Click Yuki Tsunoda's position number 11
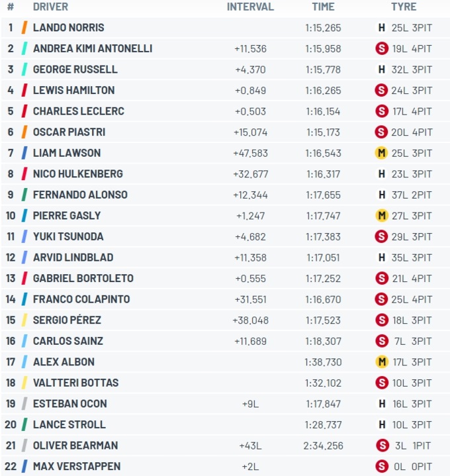Viewport: 450px width, 476px height. pyautogui.click(x=11, y=236)
